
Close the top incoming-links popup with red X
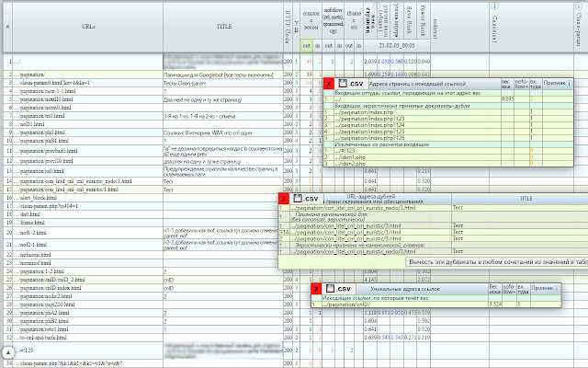(329, 84)
